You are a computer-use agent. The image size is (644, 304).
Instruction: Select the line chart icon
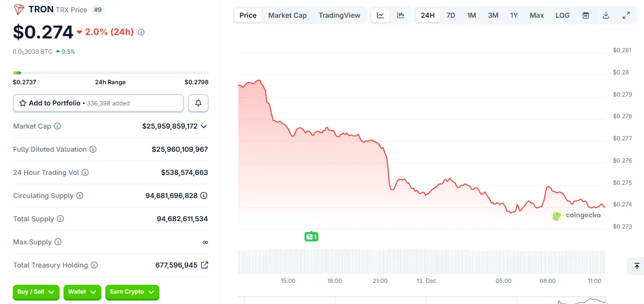click(380, 15)
